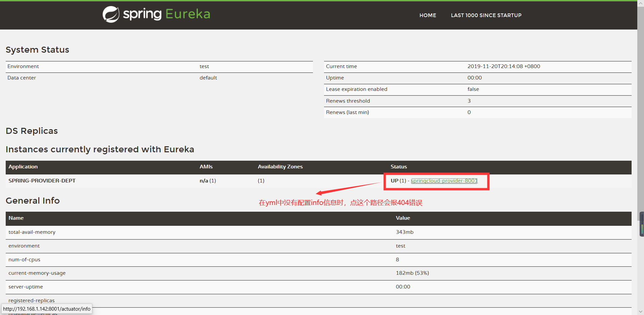Click the Spring Eureka logo
The image size is (644, 315).
pyautogui.click(x=156, y=14)
